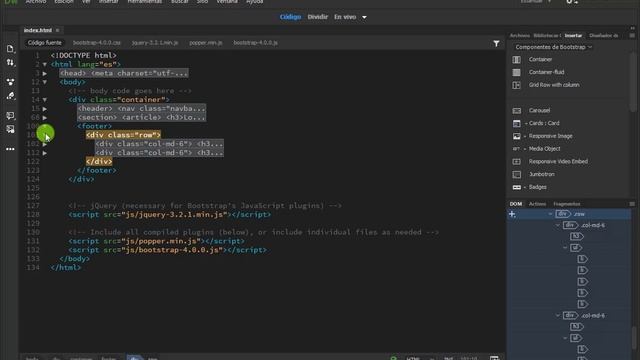This screenshot has width=640, height=360.
Task: Click the Insert panel vertical scrollbar
Action: point(633,82)
